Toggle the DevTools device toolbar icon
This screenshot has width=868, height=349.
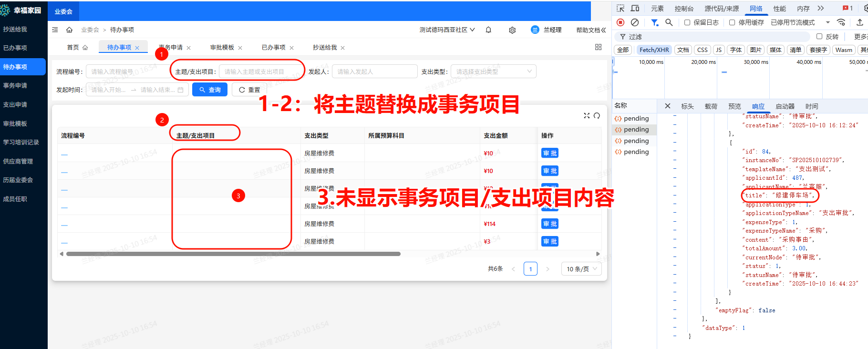(x=635, y=8)
